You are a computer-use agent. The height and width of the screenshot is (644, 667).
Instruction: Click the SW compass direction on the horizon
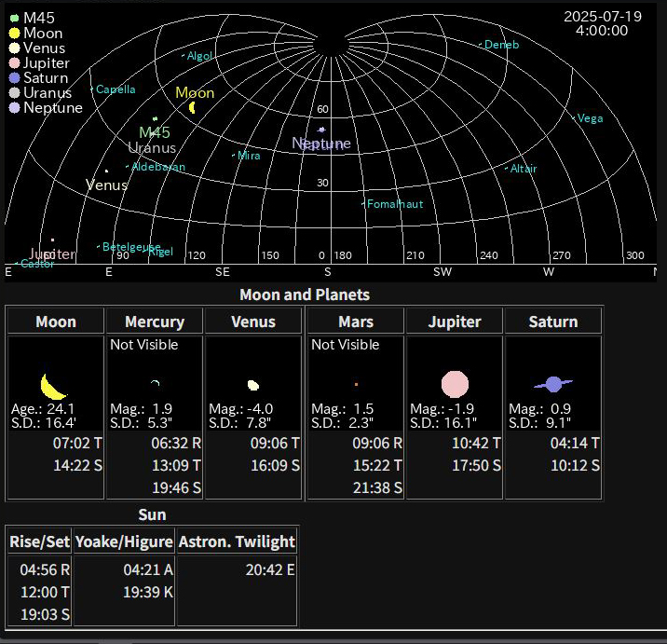[442, 272]
